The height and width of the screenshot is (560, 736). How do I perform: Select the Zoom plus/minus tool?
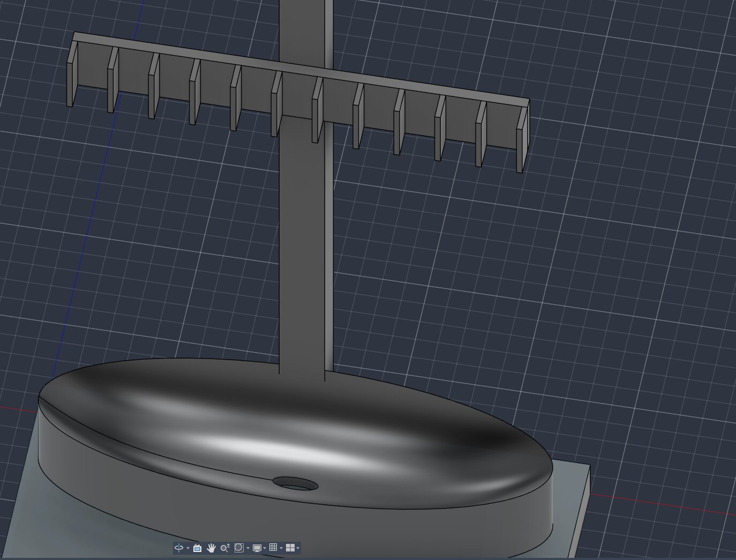[x=225, y=548]
